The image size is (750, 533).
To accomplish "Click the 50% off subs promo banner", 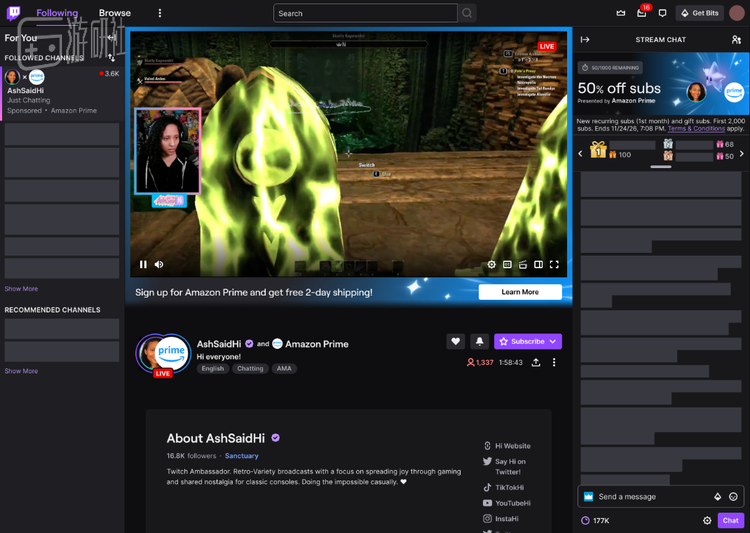I will (661, 84).
